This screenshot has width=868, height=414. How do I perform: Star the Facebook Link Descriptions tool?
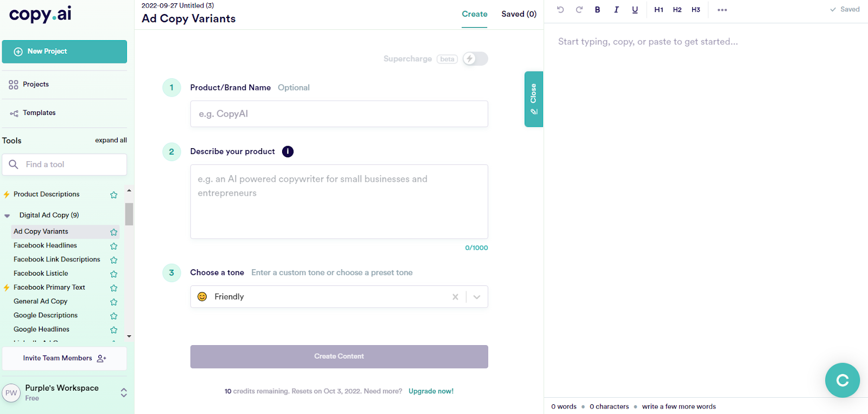[114, 260]
